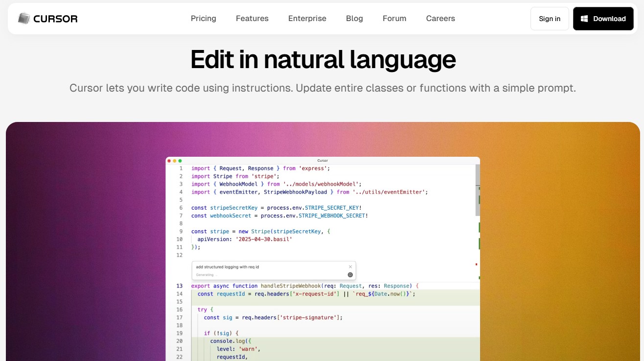Click the eventEmitter import line
The image size is (644, 361).
[x=310, y=192]
